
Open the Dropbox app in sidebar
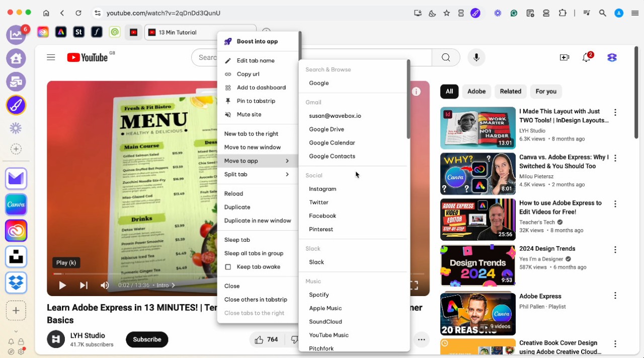tap(16, 282)
